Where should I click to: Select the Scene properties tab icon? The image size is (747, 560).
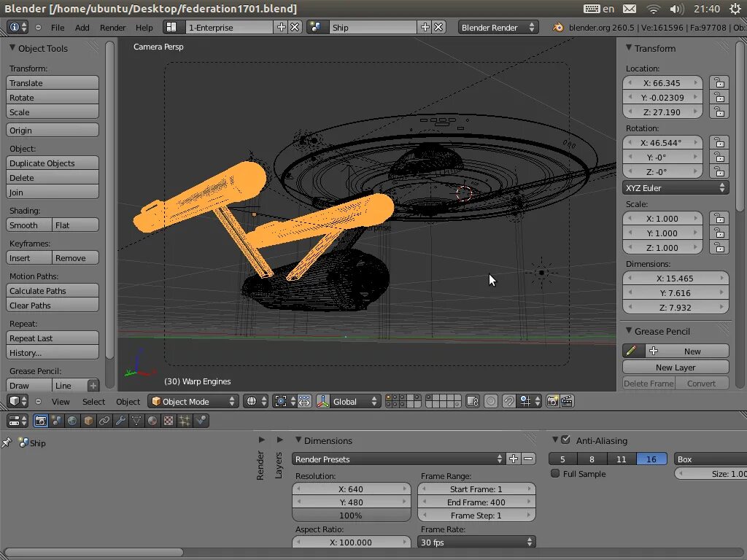57,421
